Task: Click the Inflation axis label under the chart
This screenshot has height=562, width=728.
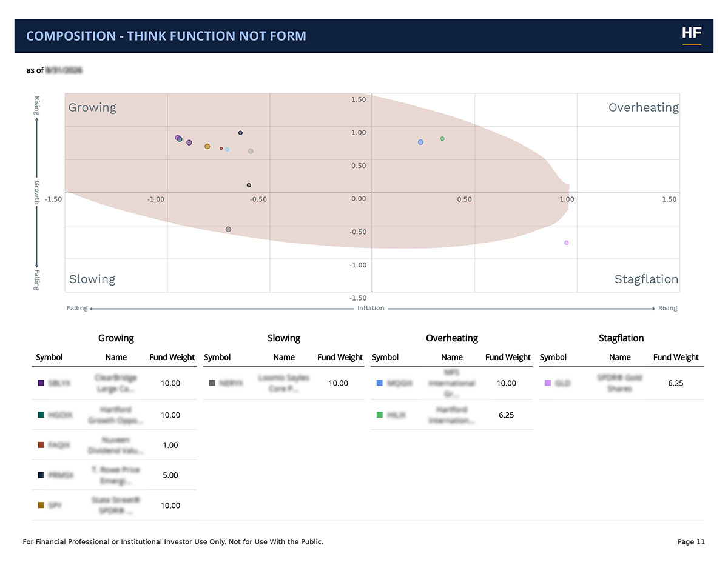Action: (371, 308)
